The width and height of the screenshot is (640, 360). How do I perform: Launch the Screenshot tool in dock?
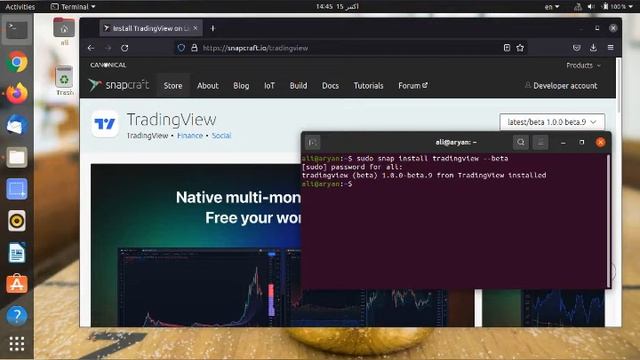[17, 189]
